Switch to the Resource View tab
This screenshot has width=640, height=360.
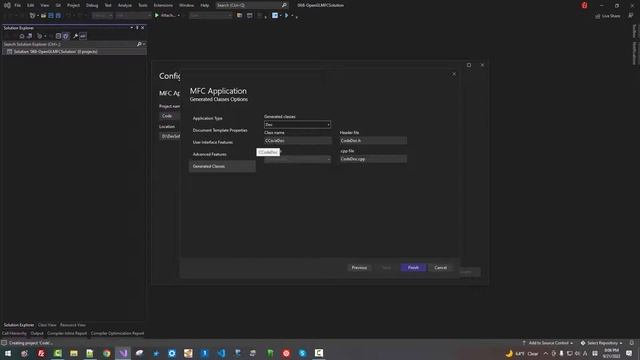(x=73, y=325)
